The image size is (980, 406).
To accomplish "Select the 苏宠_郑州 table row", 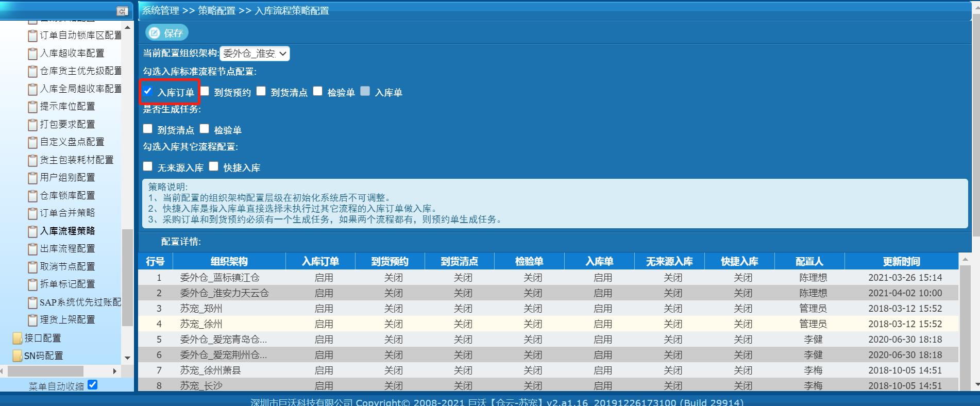I will click(x=548, y=309).
